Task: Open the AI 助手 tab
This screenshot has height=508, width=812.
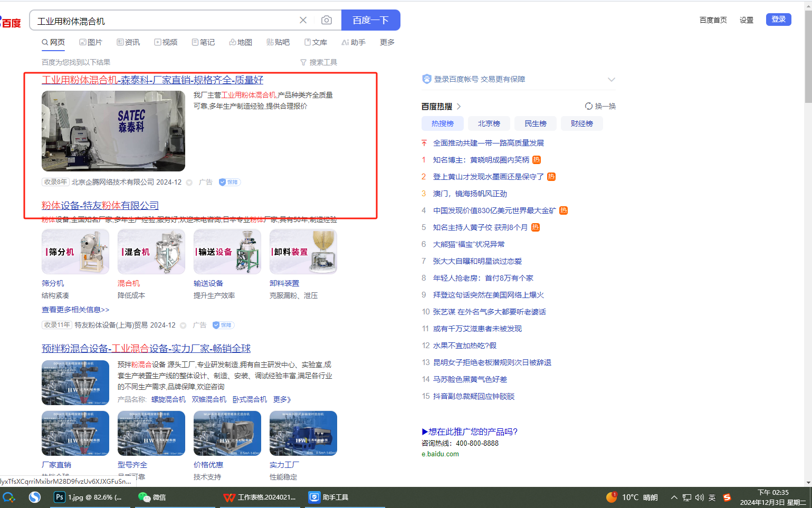Action: [x=354, y=42]
